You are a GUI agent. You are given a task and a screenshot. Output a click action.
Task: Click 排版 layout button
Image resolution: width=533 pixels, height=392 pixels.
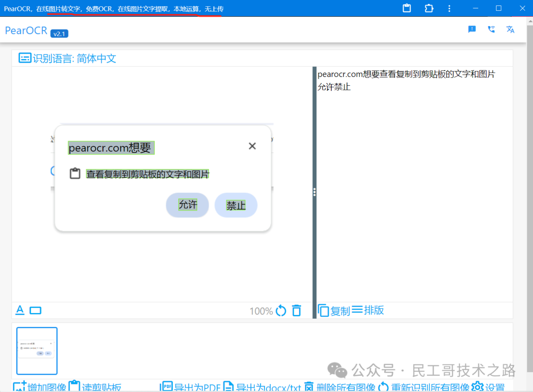pos(368,310)
